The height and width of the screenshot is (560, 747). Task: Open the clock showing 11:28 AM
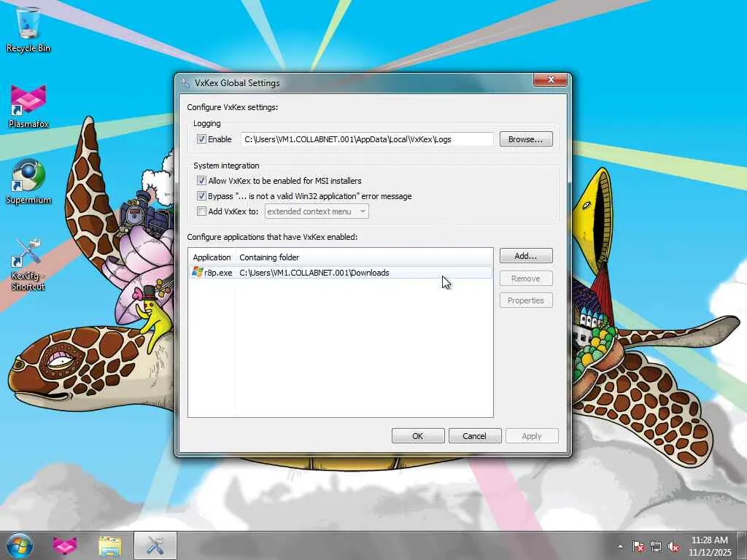click(709, 546)
